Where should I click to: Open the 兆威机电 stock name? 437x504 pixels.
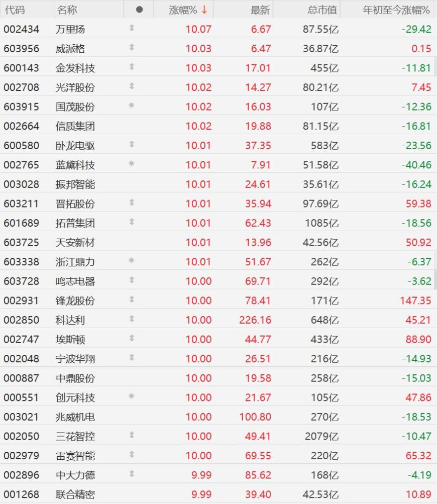tap(75, 417)
